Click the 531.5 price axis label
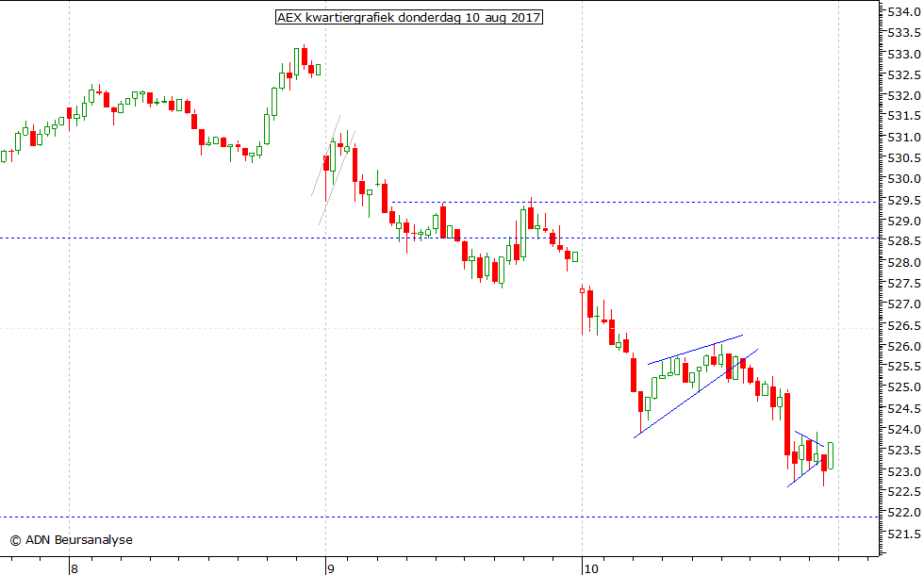This screenshot has height=575, width=924. pyautogui.click(x=904, y=116)
